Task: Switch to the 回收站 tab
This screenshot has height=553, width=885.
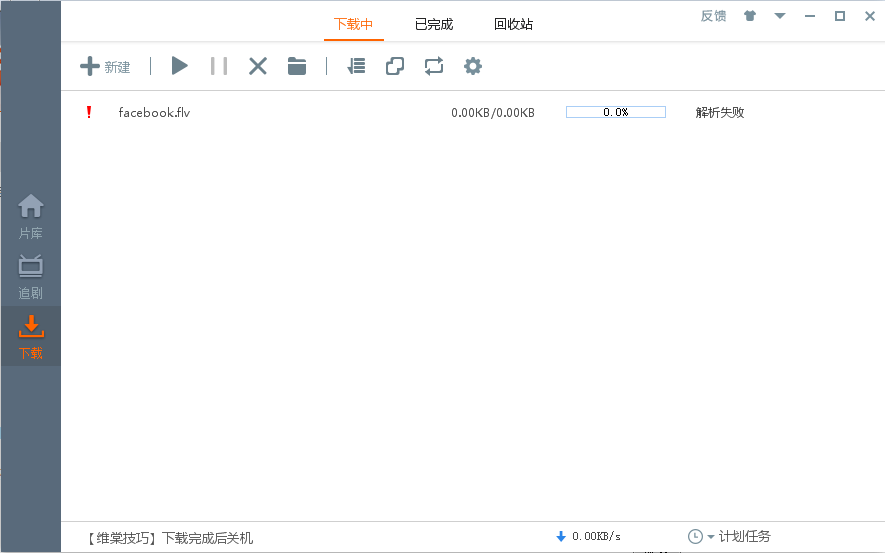Action: pos(513,24)
